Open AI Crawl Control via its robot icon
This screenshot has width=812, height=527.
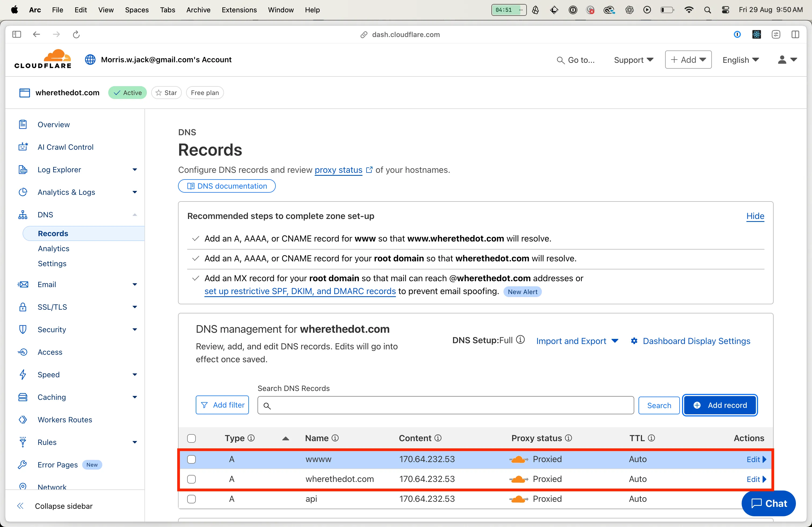point(23,147)
